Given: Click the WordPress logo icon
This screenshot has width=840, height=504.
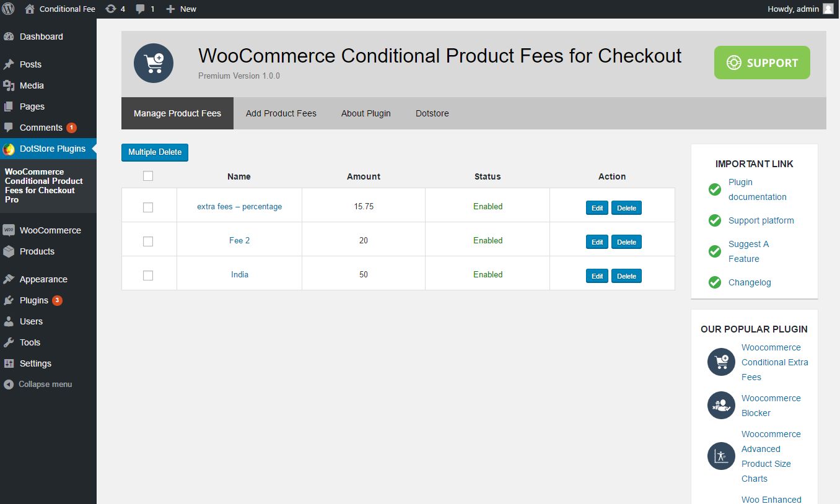Looking at the screenshot, I should point(9,9).
